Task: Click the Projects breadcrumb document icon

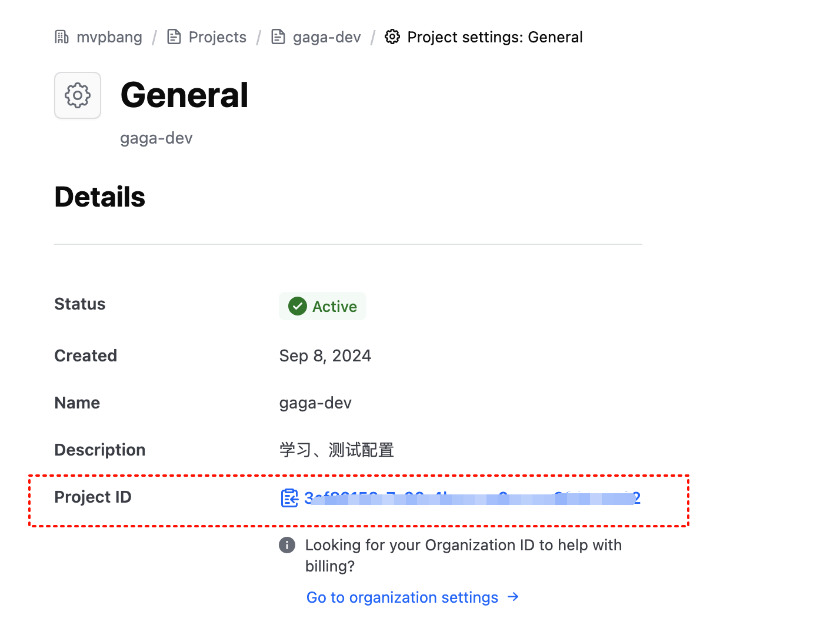Action: click(x=174, y=37)
